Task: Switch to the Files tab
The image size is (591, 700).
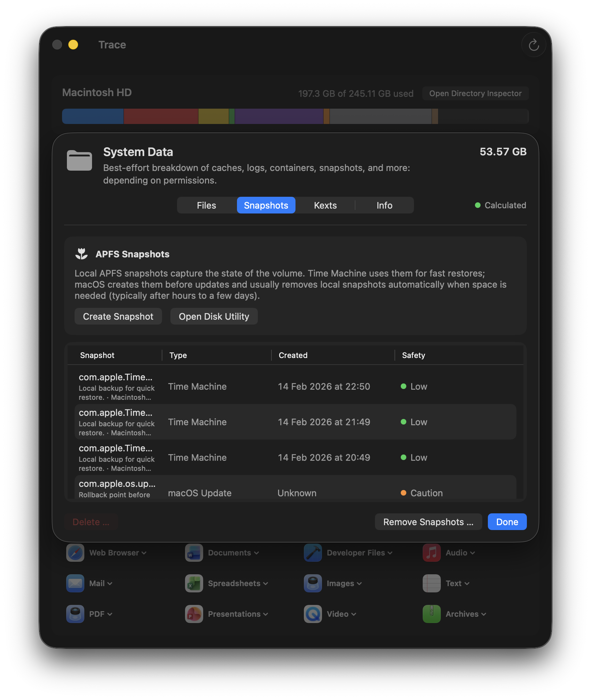Action: 206,205
